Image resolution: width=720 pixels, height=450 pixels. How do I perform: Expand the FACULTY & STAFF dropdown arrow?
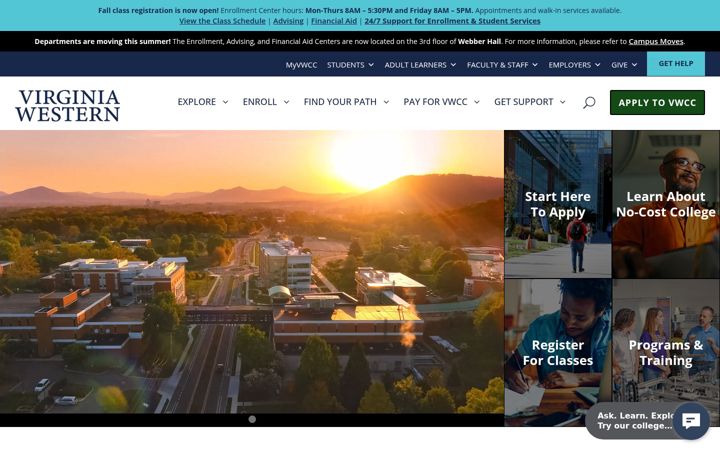point(535,65)
